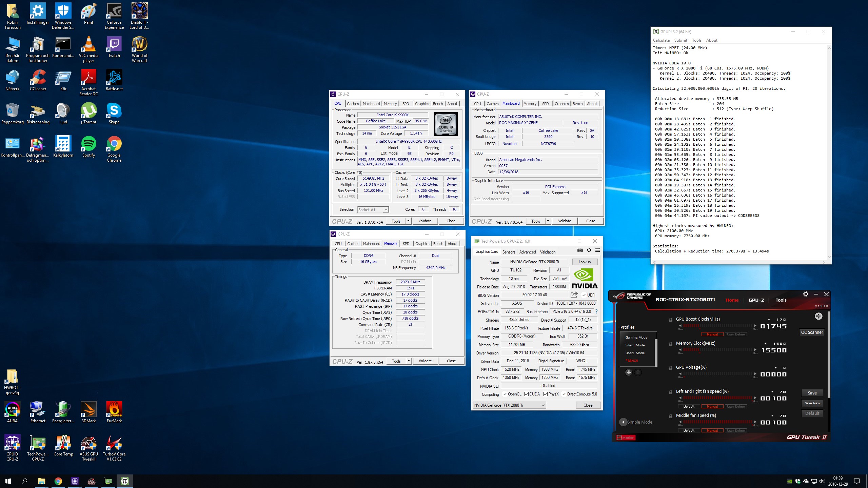Select the AURA desktop icon
The height and width of the screenshot is (488, 868).
12,412
